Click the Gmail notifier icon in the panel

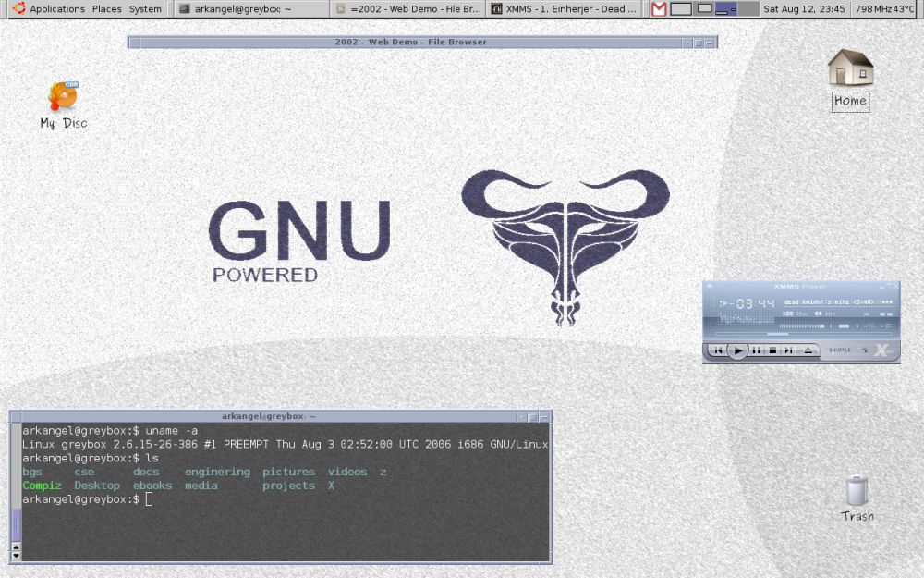(x=659, y=9)
